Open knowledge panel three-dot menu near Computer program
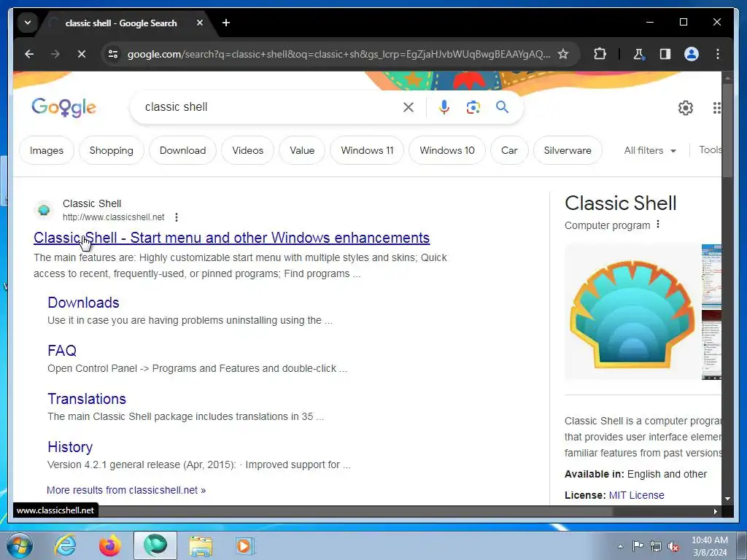The height and width of the screenshot is (560, 747). [x=658, y=225]
